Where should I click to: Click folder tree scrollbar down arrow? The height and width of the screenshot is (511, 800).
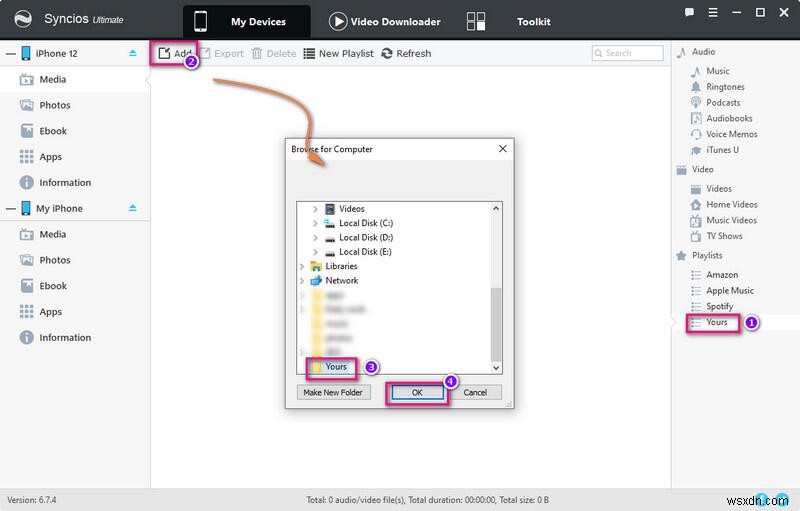[x=496, y=367]
